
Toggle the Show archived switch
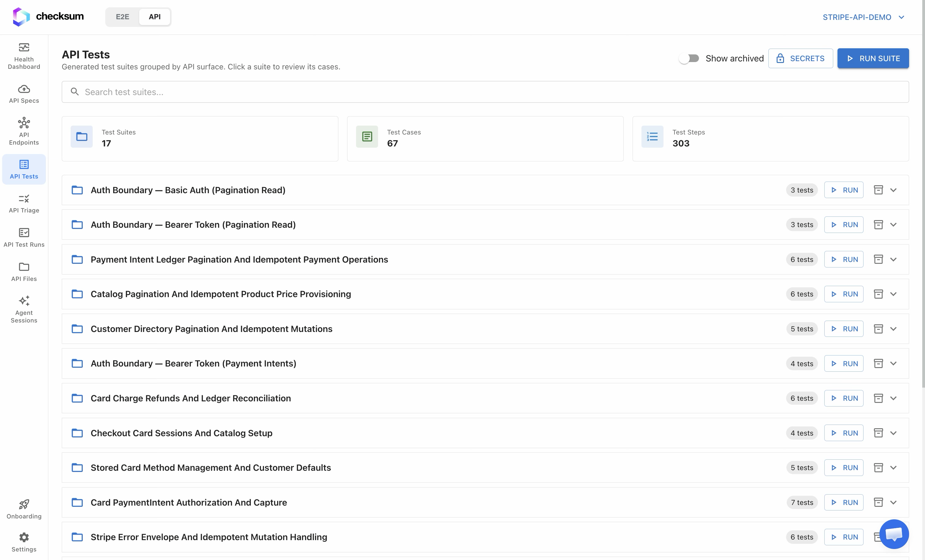click(x=689, y=58)
